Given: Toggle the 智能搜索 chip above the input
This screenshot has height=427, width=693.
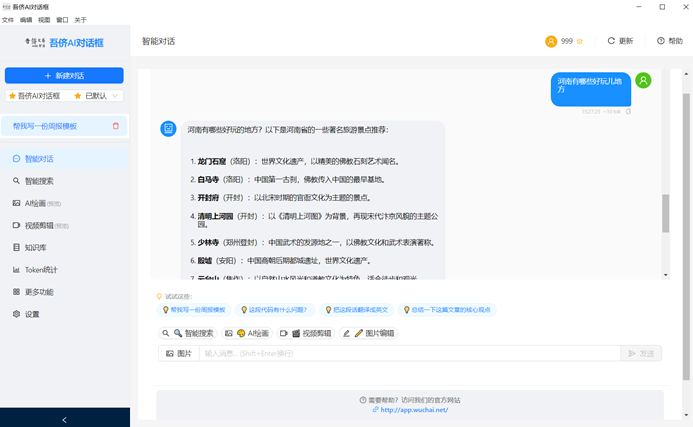Looking at the screenshot, I should click(x=188, y=333).
